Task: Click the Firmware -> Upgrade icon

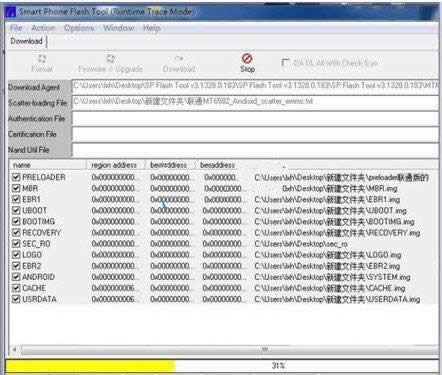Action: click(110, 59)
